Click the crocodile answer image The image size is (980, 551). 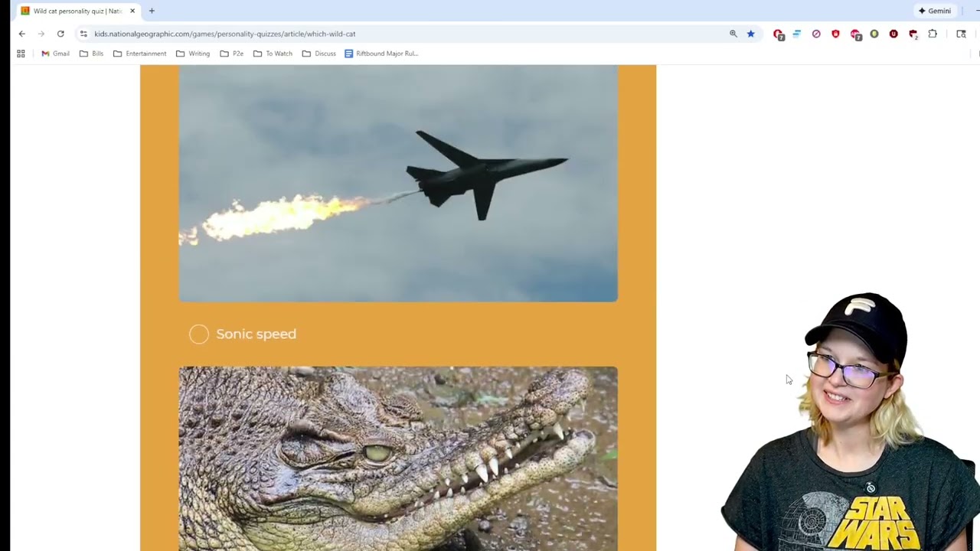(x=398, y=458)
